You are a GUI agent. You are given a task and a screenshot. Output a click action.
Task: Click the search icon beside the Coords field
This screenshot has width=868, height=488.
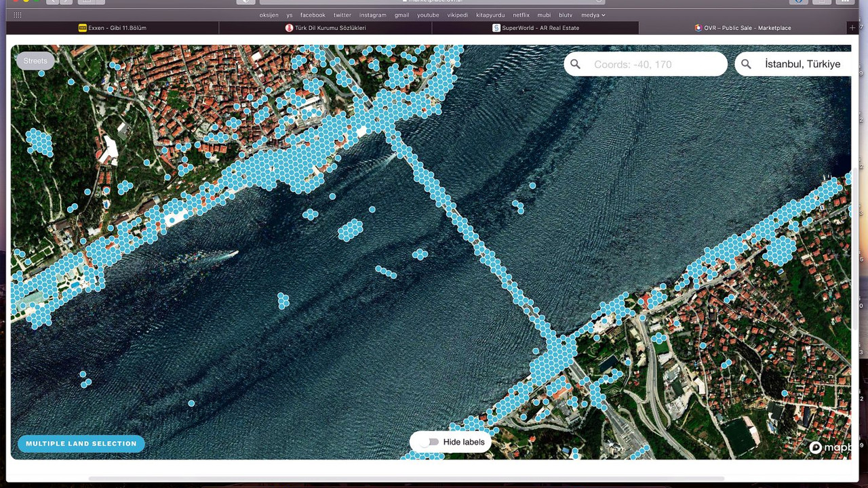click(x=576, y=64)
